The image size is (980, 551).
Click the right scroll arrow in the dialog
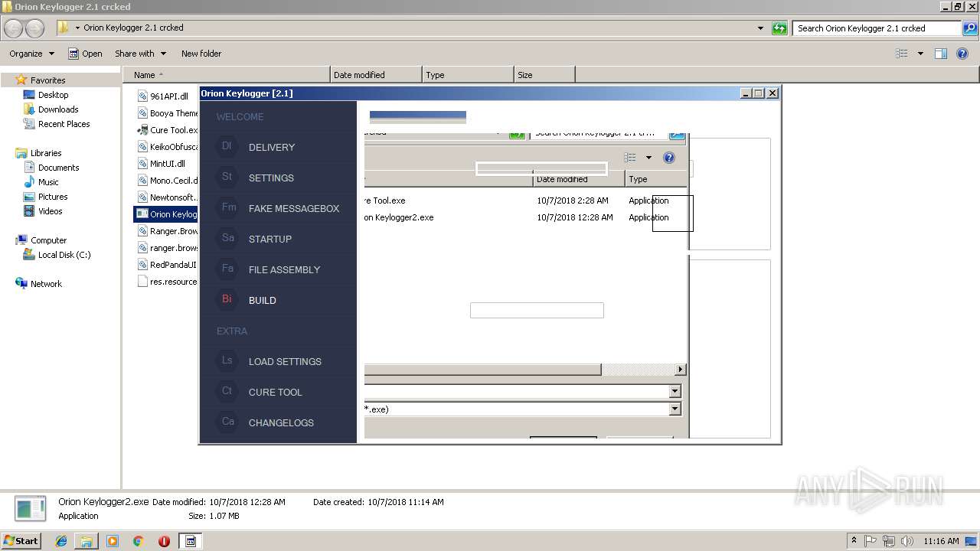680,370
